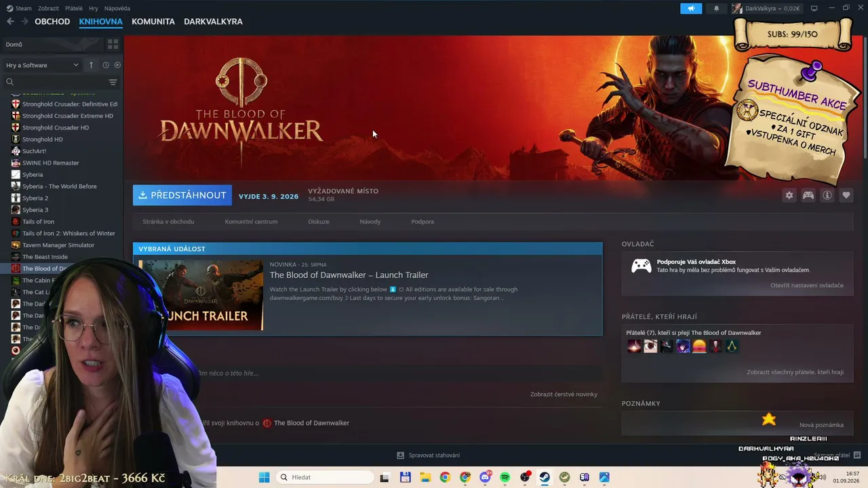Select Tavern Manager Simulator
Screen dimensions: 868x488
click(58, 245)
